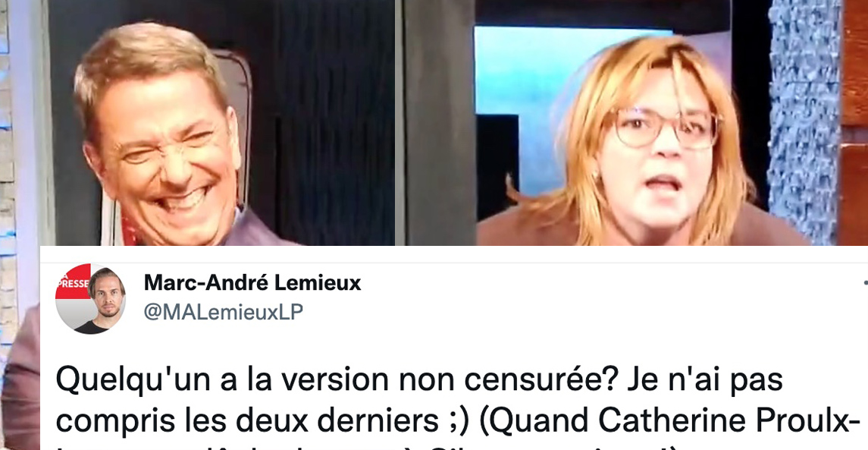
Task: Click the red La Presse logo badge
Action: pos(72,282)
